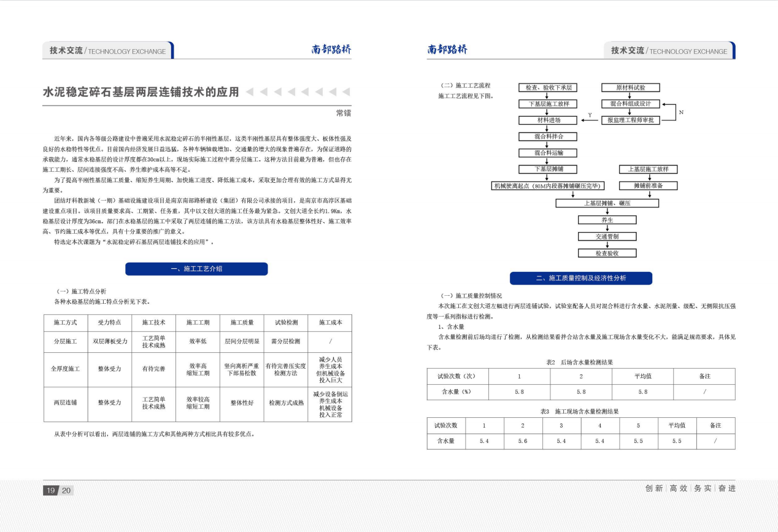Click the subheading 1、含水量

point(452,326)
